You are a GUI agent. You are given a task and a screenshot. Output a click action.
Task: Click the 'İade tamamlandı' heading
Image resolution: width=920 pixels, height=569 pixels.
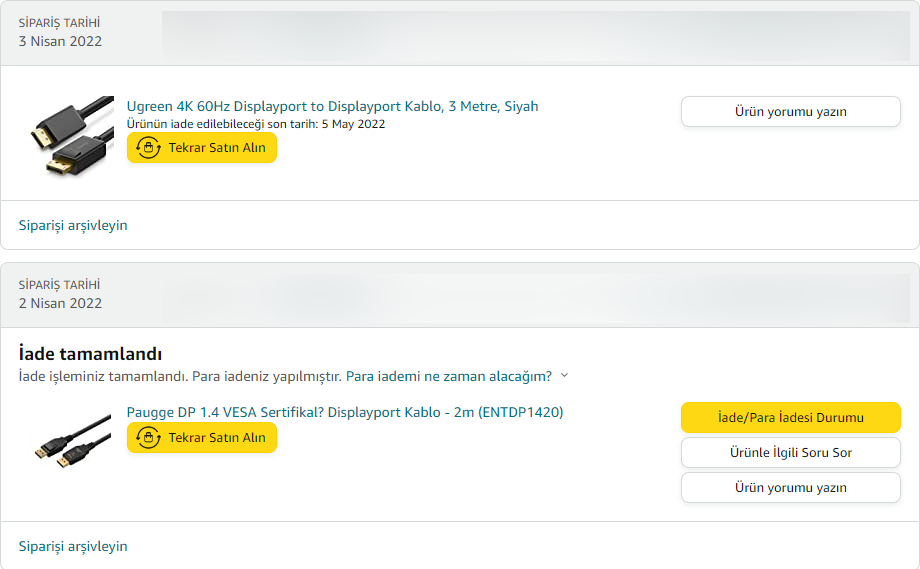pos(91,354)
